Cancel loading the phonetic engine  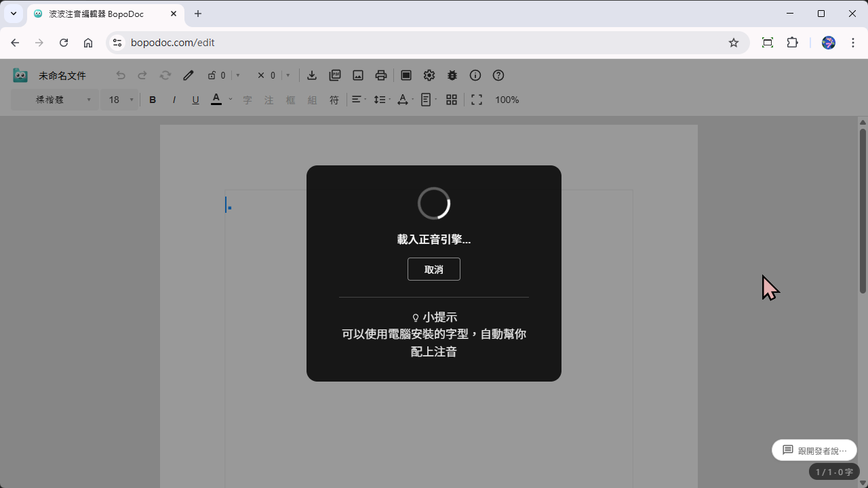(x=433, y=269)
